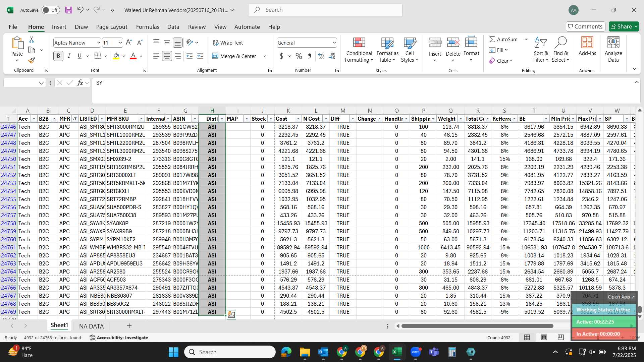Toggle Normal view in status bar
Image resolution: width=644 pixels, height=362 pixels.
click(x=527, y=337)
